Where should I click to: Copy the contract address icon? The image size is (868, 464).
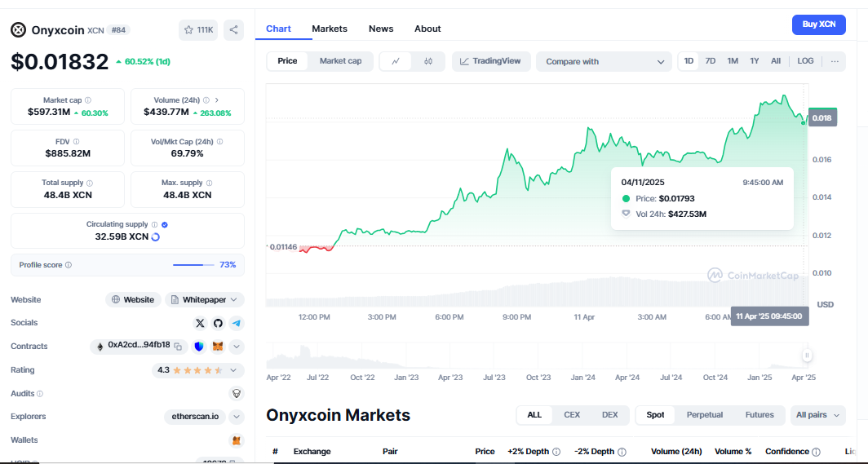coord(178,347)
